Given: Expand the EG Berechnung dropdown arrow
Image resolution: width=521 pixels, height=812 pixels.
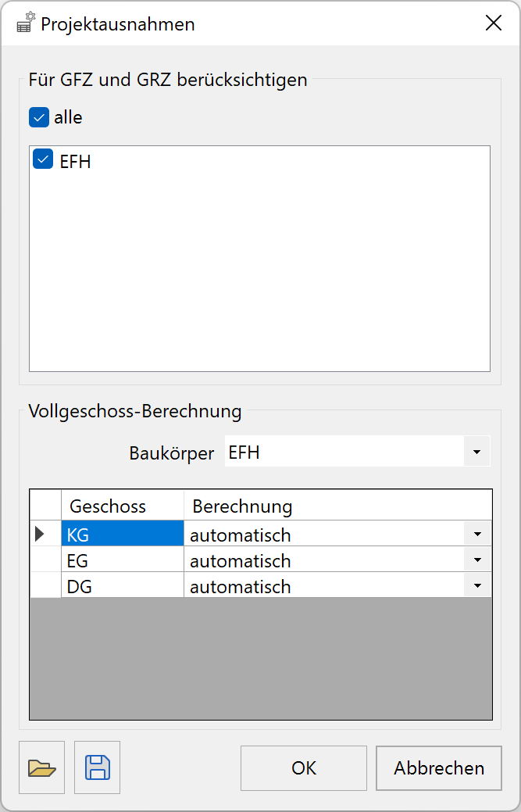Looking at the screenshot, I should pyautogui.click(x=477, y=560).
